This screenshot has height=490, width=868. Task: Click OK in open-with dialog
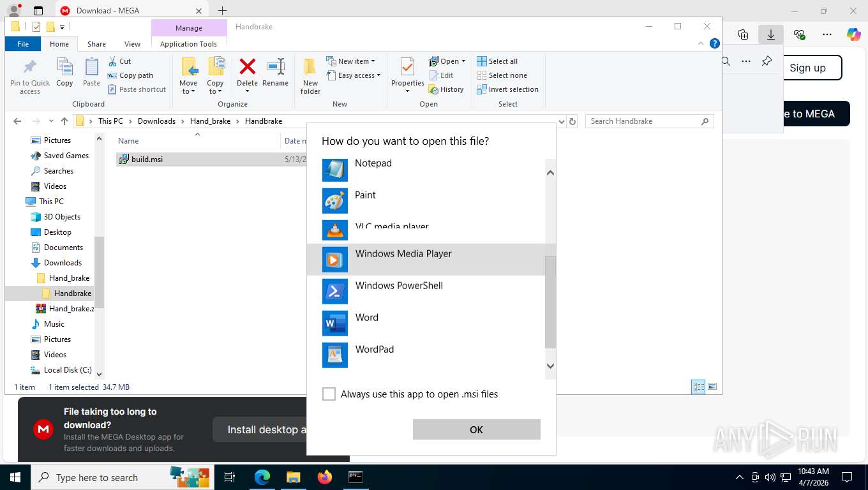point(476,429)
